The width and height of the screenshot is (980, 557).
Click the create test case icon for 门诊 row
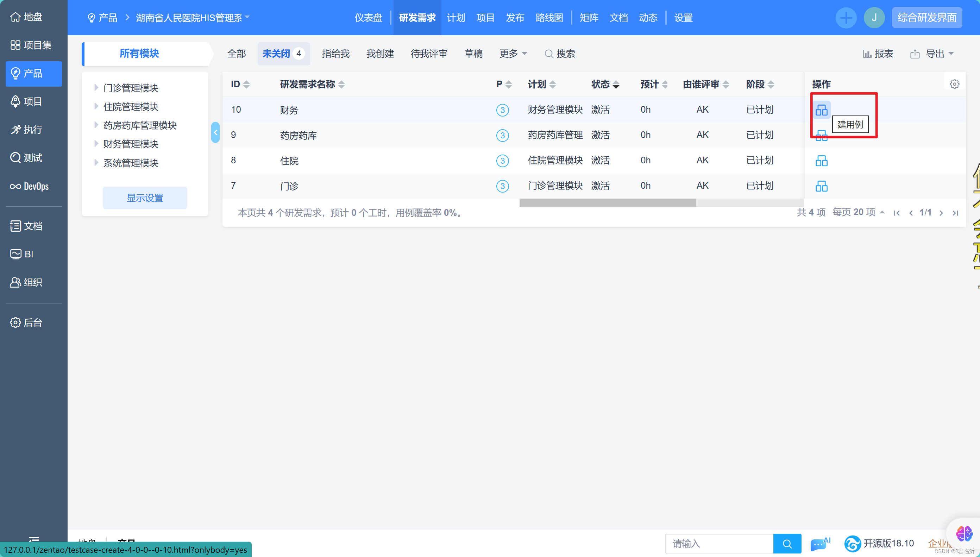821,186
